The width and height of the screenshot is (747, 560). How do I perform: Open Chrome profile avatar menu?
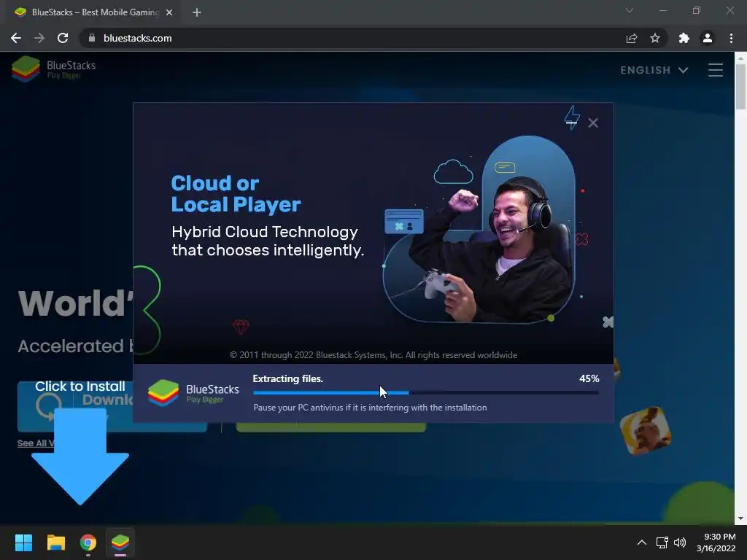pos(708,38)
